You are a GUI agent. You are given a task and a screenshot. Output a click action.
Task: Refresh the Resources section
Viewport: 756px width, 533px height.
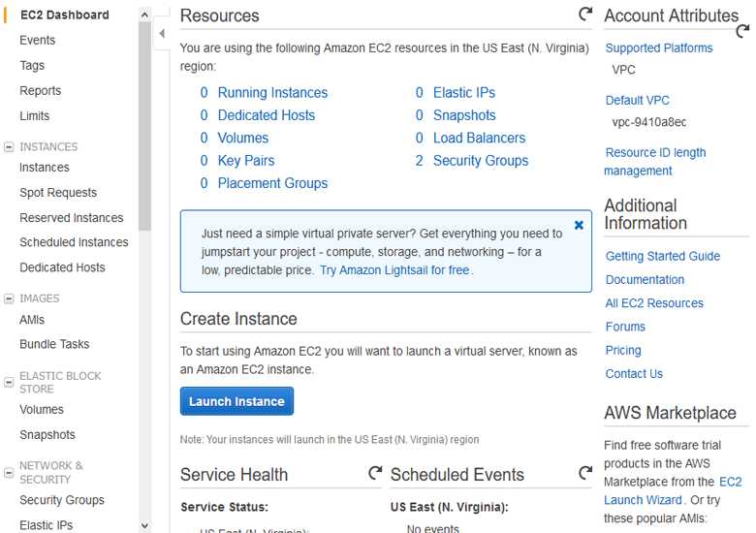(x=585, y=14)
